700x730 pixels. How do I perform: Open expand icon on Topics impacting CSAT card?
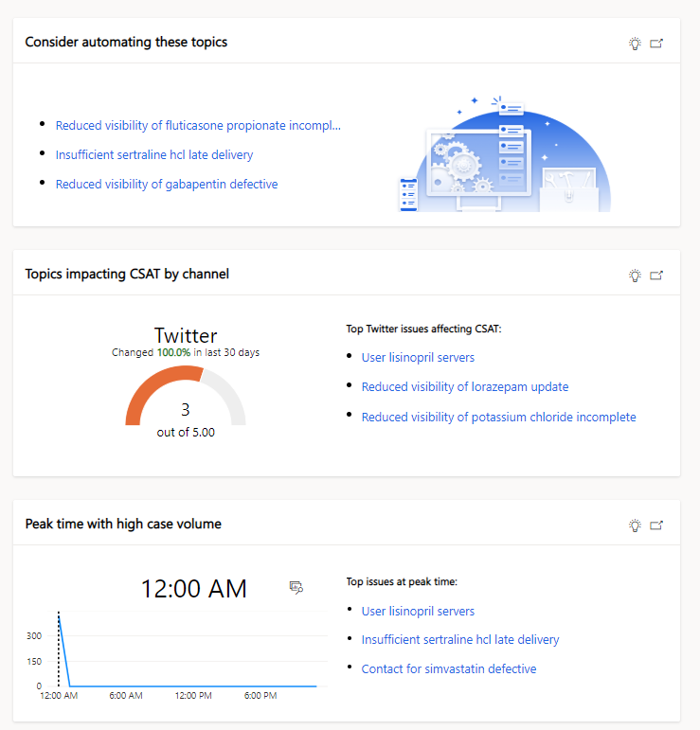pos(656,276)
